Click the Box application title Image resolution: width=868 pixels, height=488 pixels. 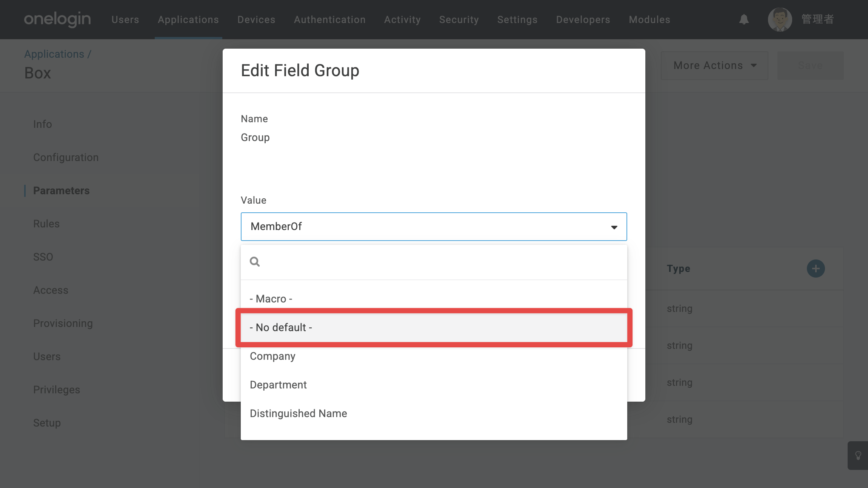(x=38, y=73)
